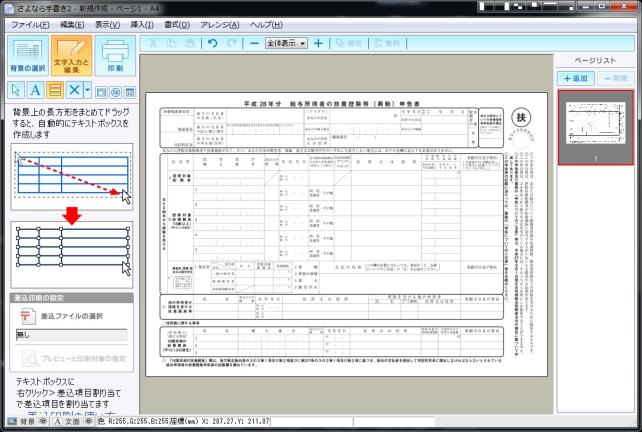This screenshot has width=642, height=432.
Task: Click 差込ファイルの選択 merge file button
Action: click(61, 316)
